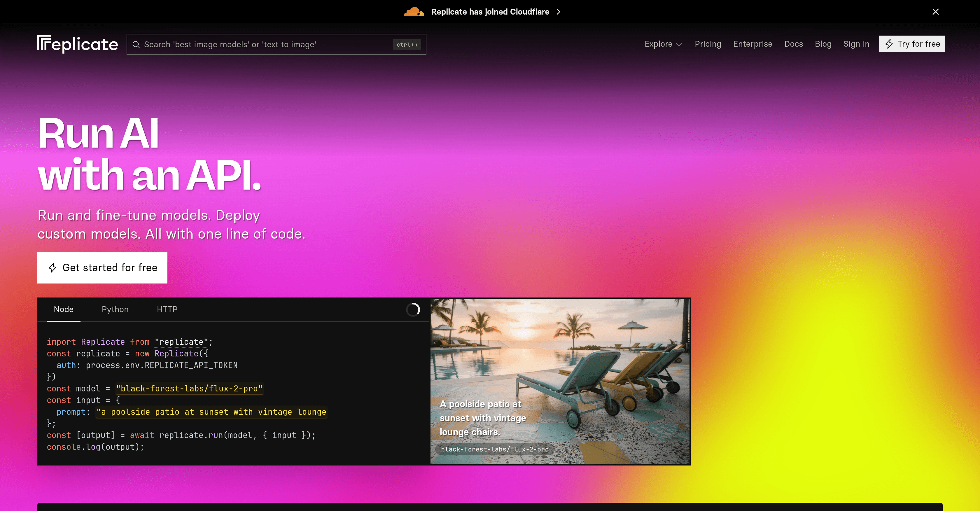
Task: Click the lightning icon in Try for free
Action: pyautogui.click(x=889, y=44)
